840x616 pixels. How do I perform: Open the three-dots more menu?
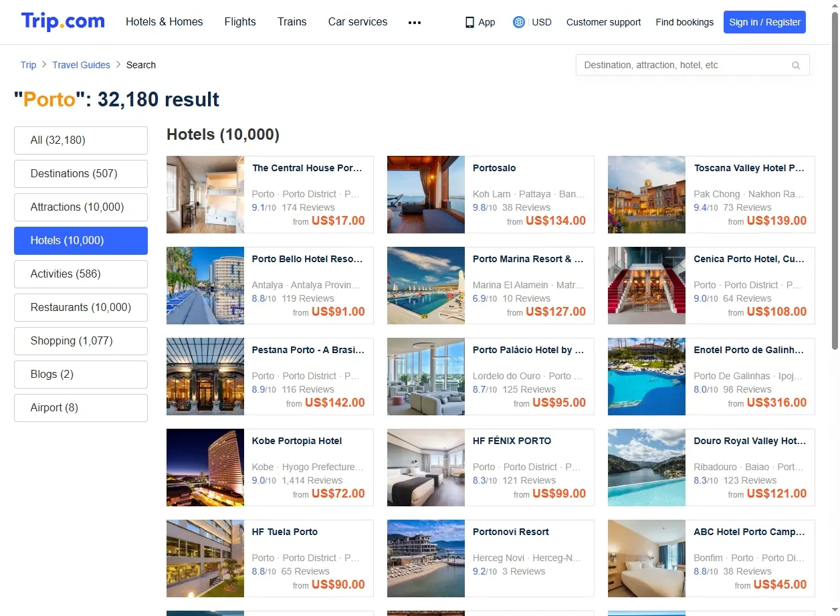pos(415,22)
